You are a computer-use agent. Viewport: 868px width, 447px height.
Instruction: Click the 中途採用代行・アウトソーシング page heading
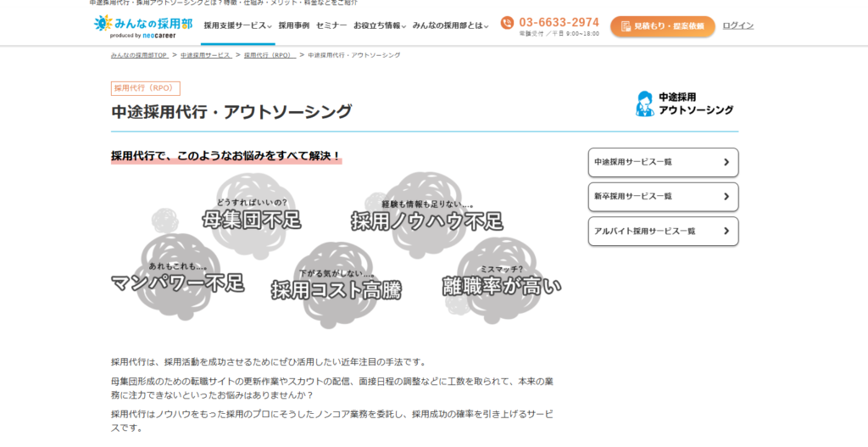[231, 111]
